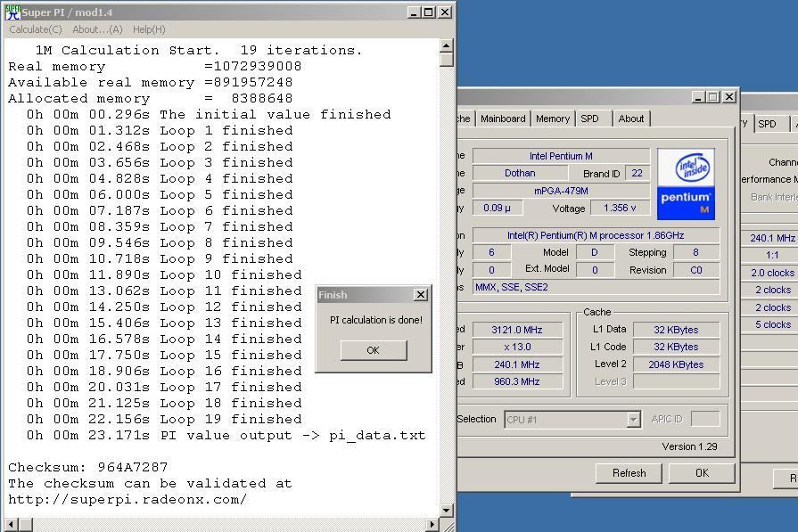798x532 pixels.
Task: Click the 'Dothan' code name field
Action: pos(520,173)
